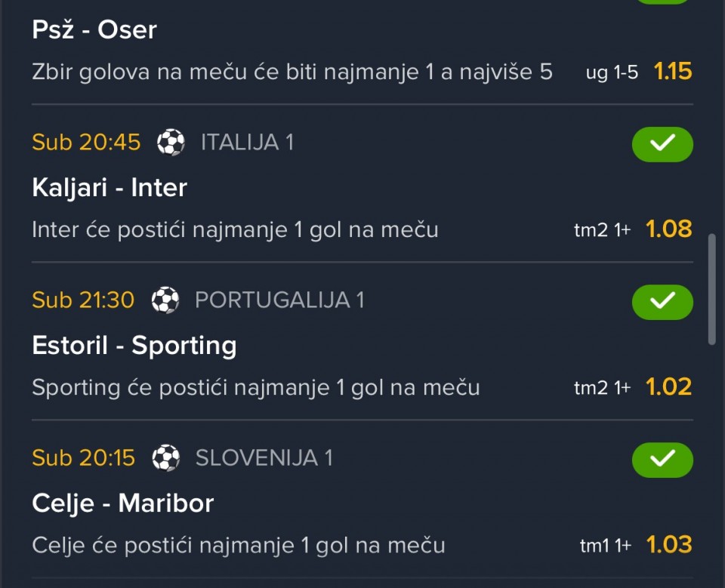Click the 'ug 1-5' bet type label
The height and width of the screenshot is (588, 725).
(x=612, y=72)
